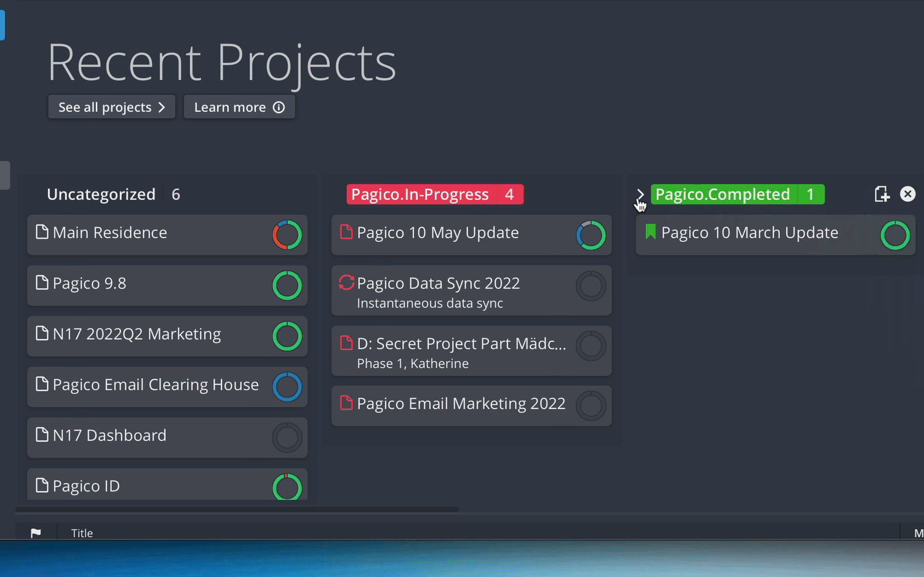The width and height of the screenshot is (924, 577).
Task: Click document icon of Pagico Email Clearing House
Action: [x=42, y=384]
